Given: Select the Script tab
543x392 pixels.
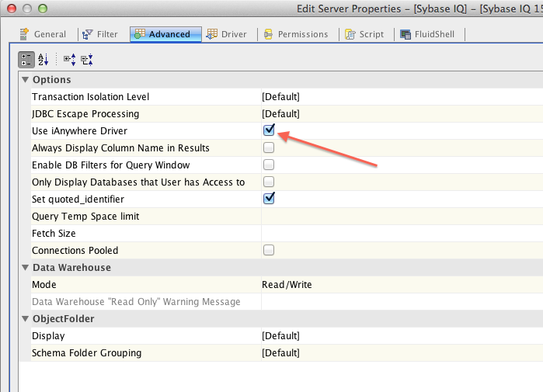Looking at the screenshot, I should [364, 34].
